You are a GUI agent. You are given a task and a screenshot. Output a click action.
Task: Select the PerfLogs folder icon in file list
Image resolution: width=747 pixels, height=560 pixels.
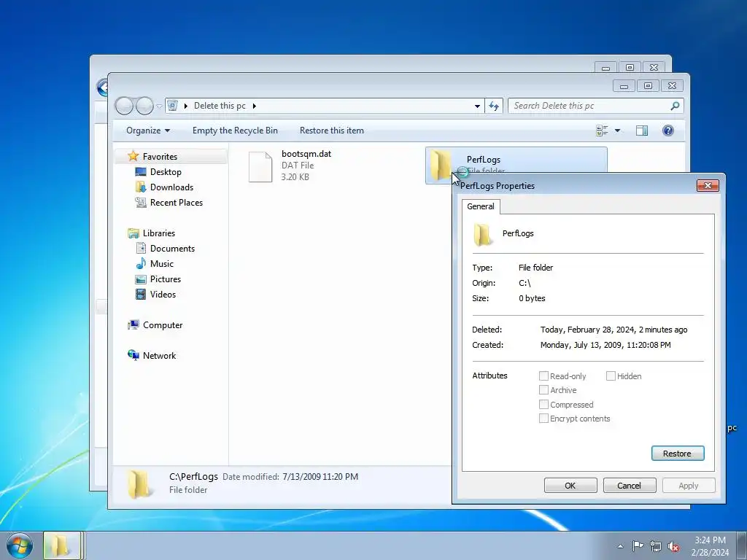[x=440, y=165]
